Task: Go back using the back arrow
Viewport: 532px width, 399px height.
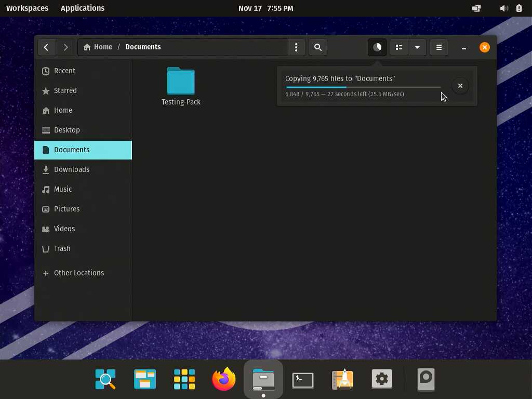Action: [x=46, y=47]
